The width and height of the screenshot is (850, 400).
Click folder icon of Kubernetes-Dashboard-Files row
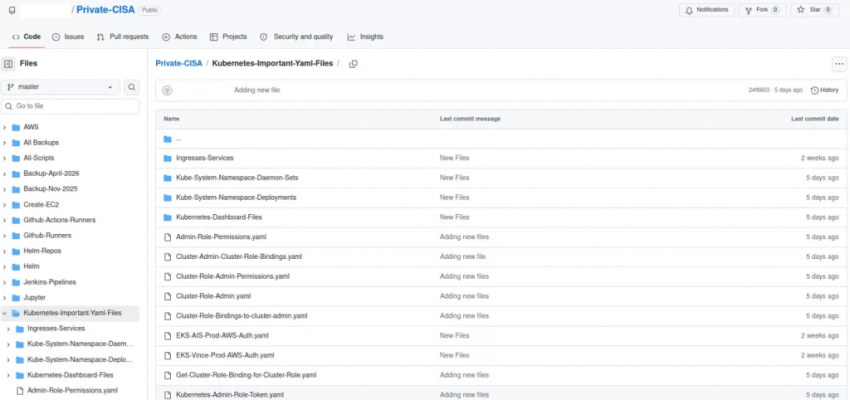pos(168,217)
